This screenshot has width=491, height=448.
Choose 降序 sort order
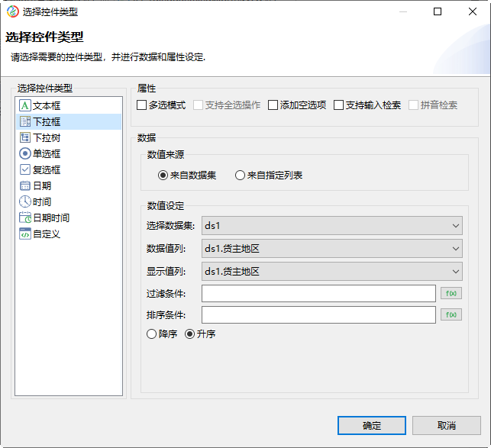[151, 334]
